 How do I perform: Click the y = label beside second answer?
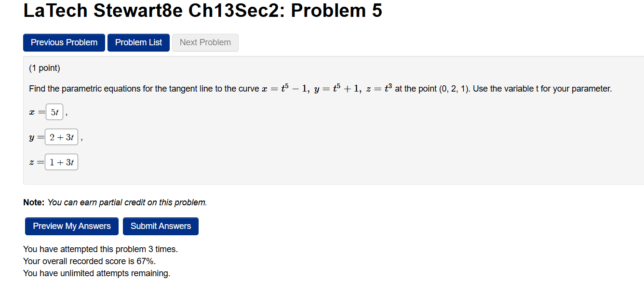click(35, 137)
